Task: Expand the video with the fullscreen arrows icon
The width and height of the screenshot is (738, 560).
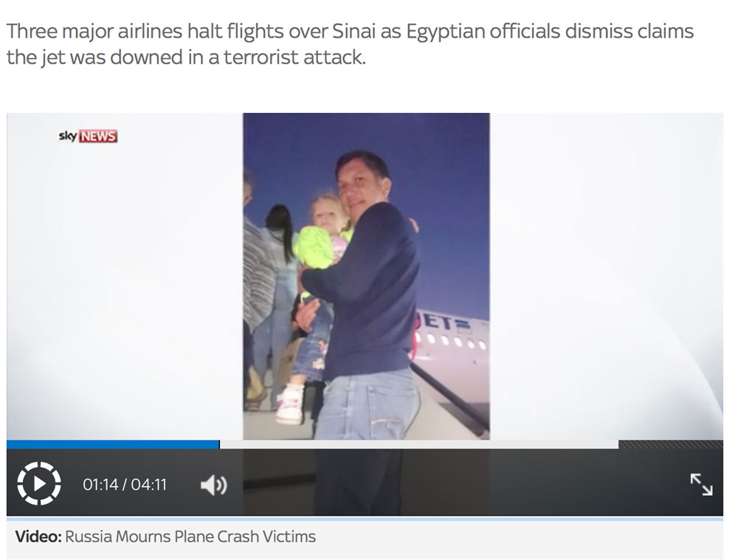Action: tap(701, 484)
